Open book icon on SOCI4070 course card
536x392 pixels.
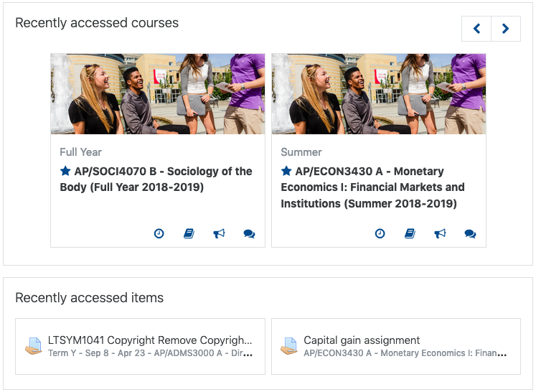coord(189,233)
